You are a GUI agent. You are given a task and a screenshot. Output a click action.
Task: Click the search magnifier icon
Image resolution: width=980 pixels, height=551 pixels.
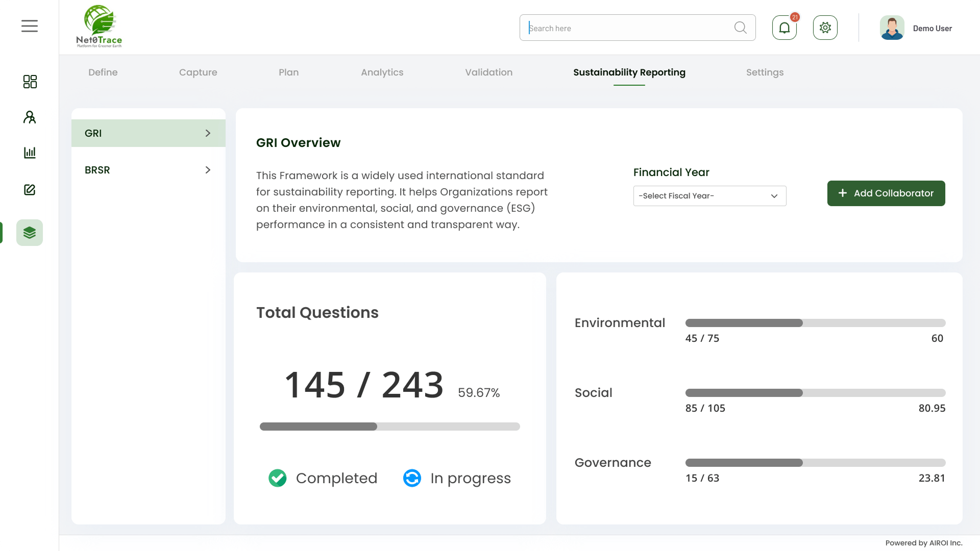[x=740, y=28]
